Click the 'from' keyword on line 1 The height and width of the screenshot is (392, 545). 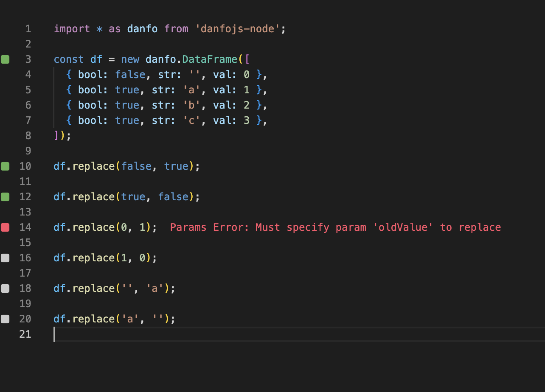(x=176, y=29)
